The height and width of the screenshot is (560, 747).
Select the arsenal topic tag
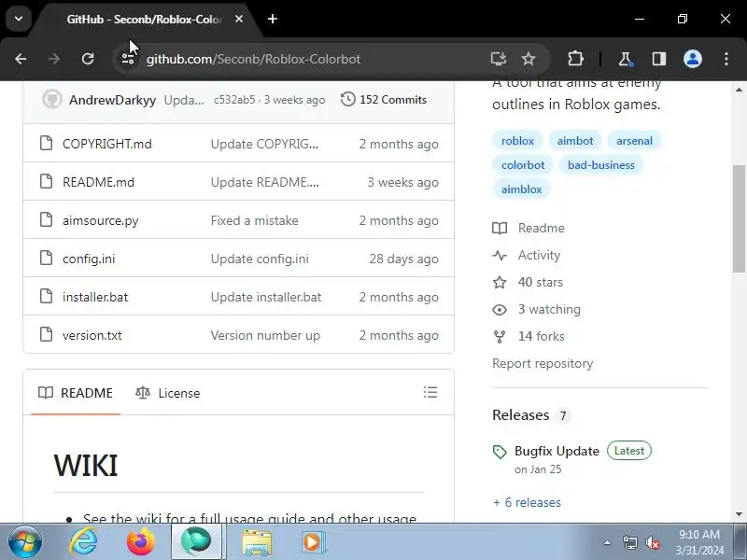[x=634, y=141]
